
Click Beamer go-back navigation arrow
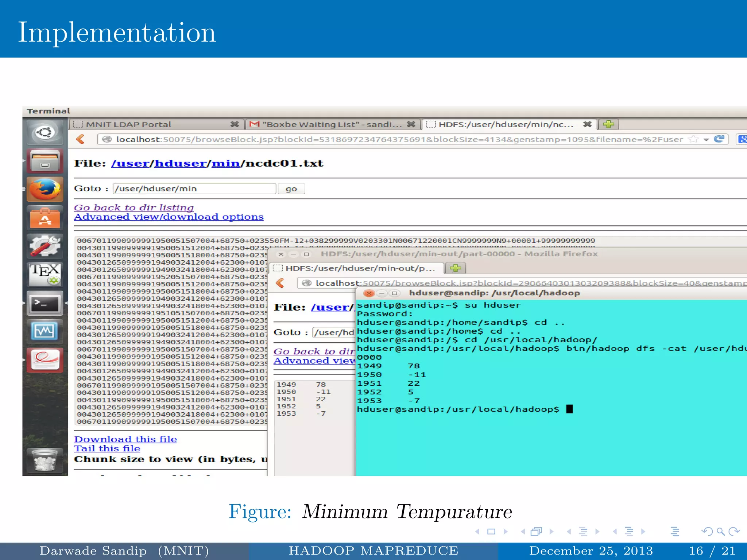click(707, 532)
